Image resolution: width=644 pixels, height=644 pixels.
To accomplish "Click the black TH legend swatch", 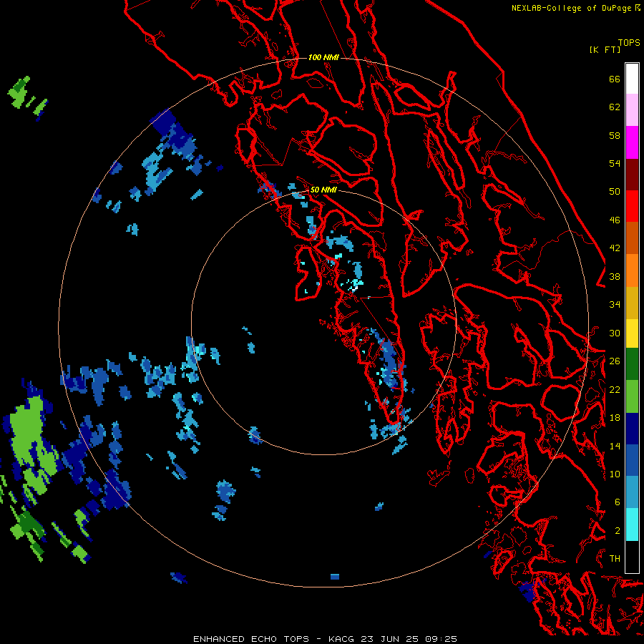I will [632, 557].
